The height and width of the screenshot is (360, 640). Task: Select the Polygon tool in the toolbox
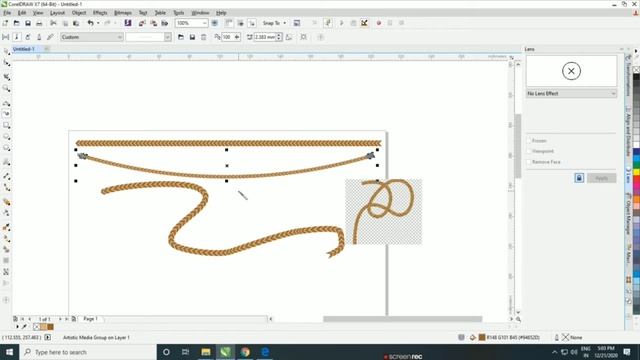tap(6, 148)
